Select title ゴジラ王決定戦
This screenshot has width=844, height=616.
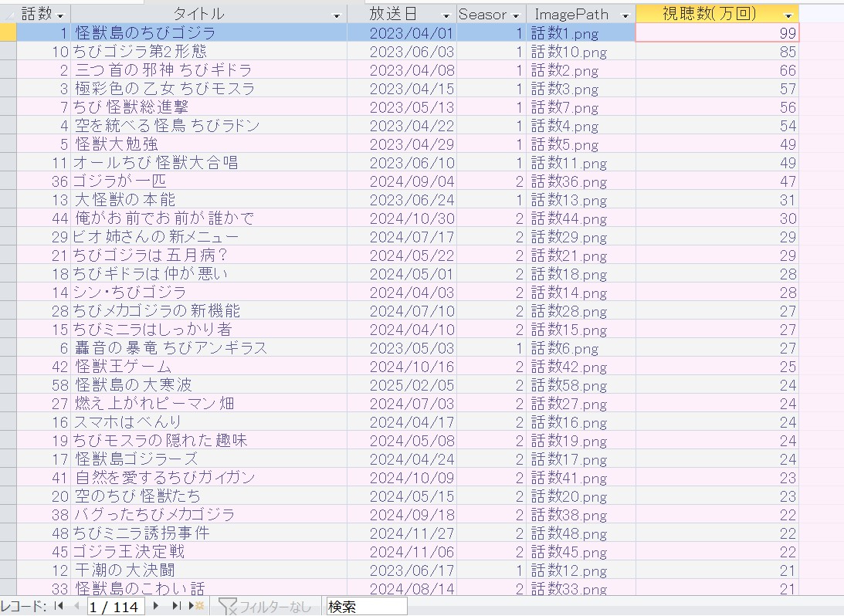[x=208, y=552]
